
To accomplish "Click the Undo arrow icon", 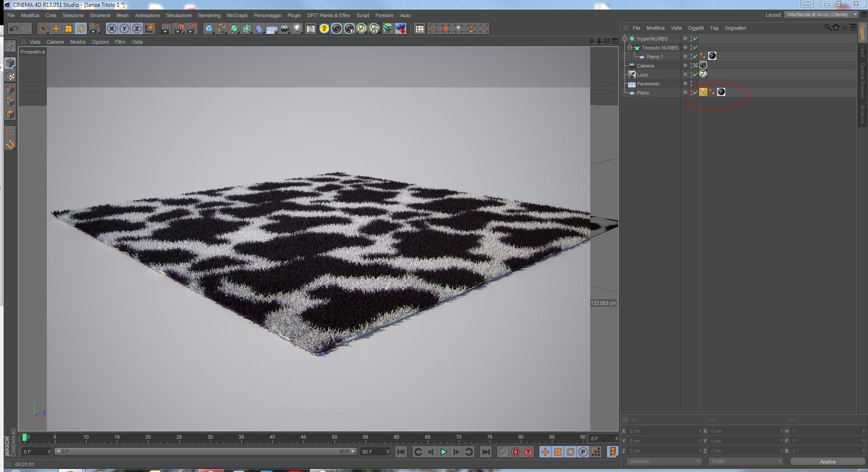I will click(x=14, y=29).
